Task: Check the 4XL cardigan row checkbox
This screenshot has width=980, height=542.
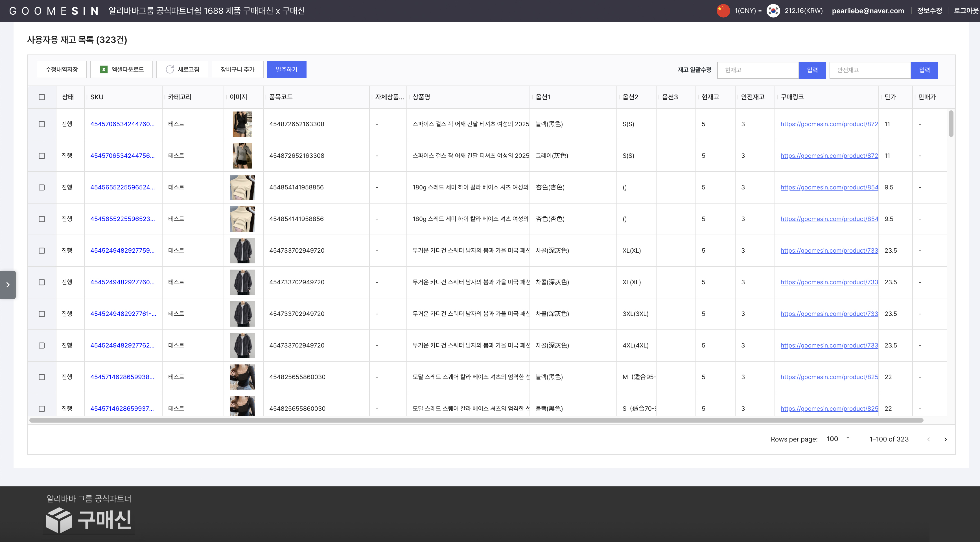Action: click(42, 345)
